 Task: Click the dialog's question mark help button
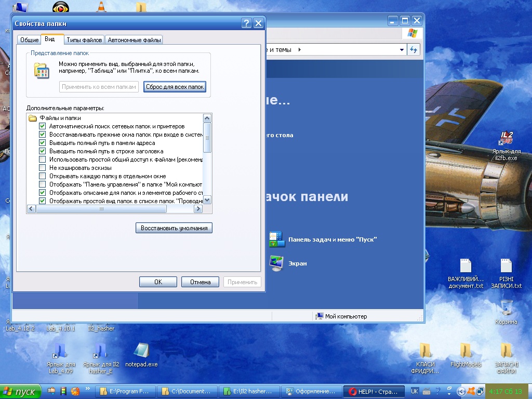[246, 23]
